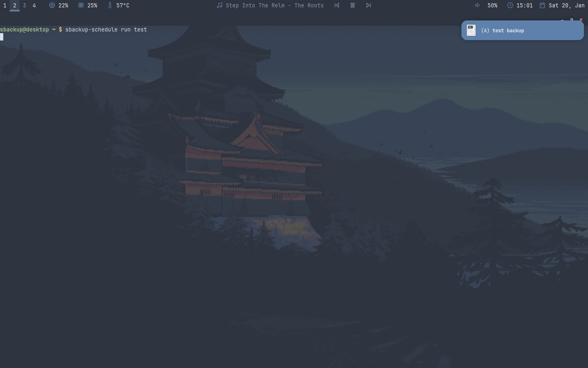The height and width of the screenshot is (368, 588).
Task: Dismiss the test backup notification
Action: pos(523,30)
